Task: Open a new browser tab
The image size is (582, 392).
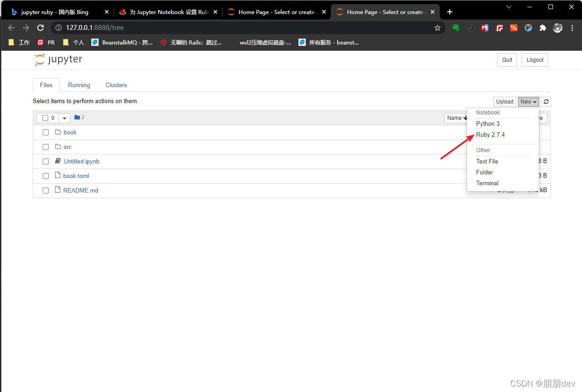Action: pyautogui.click(x=450, y=12)
